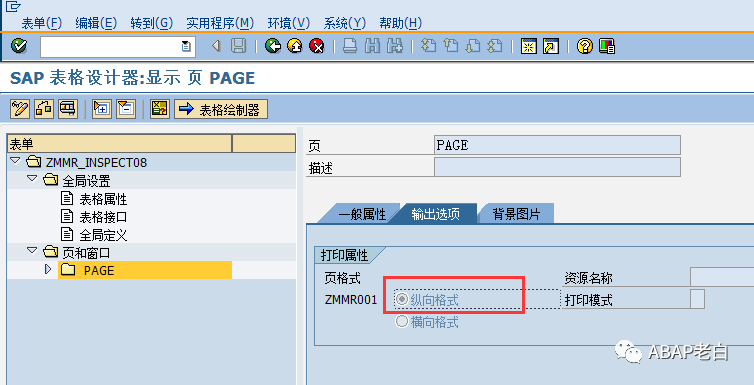
Task: Switch to the 输出选项 tab
Action: (x=436, y=214)
